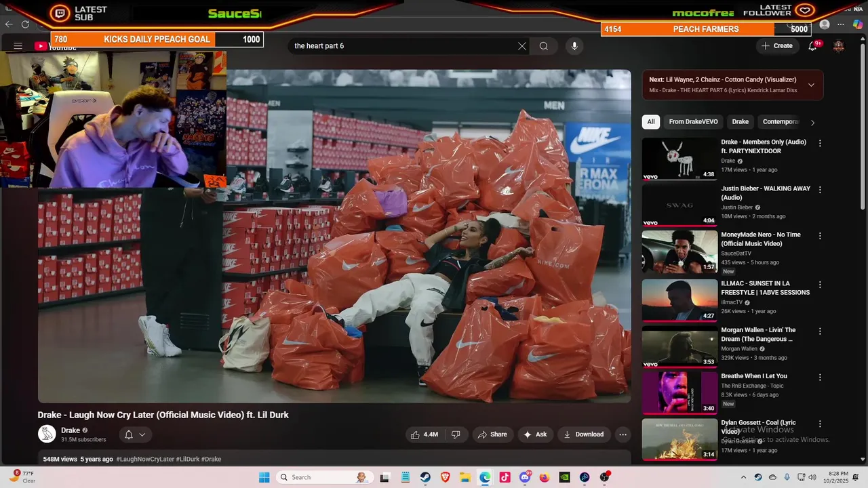Open the Windows Start menu
868x488 pixels.
(264, 477)
